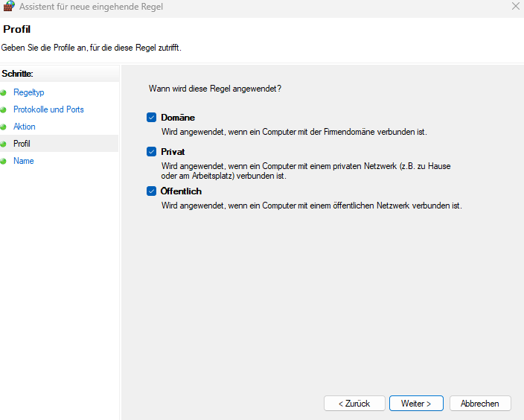Close the rule wizard window

click(x=515, y=7)
